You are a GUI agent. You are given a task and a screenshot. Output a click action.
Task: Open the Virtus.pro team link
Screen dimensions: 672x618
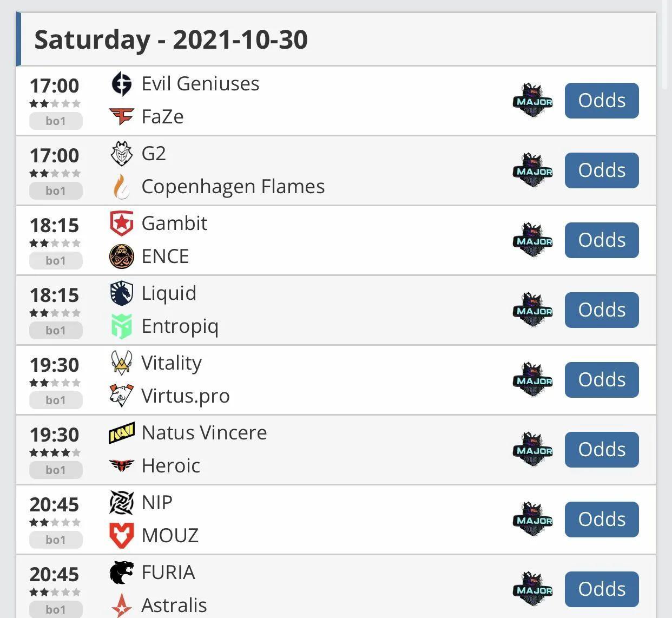185,396
